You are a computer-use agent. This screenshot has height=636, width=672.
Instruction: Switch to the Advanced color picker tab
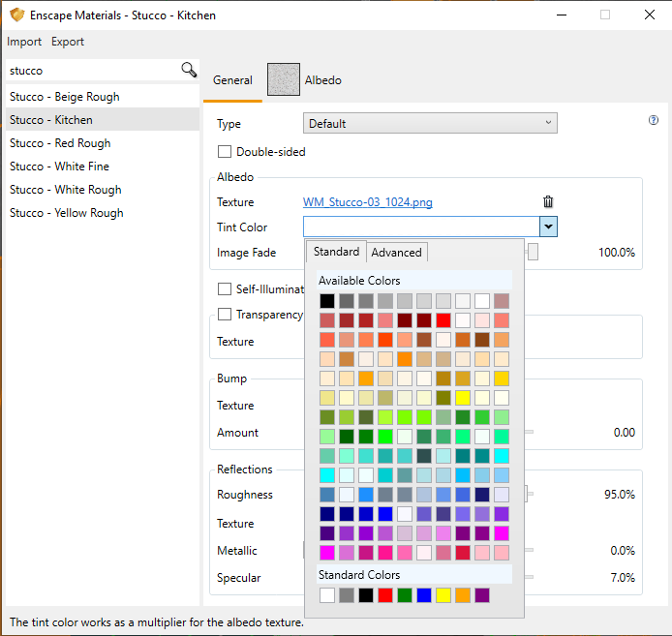click(x=396, y=253)
